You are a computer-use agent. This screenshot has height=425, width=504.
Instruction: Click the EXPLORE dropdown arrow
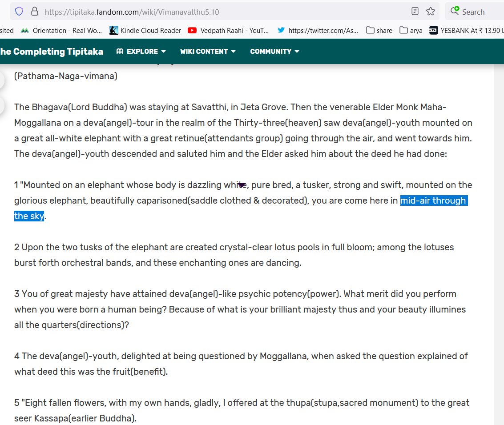(x=163, y=52)
